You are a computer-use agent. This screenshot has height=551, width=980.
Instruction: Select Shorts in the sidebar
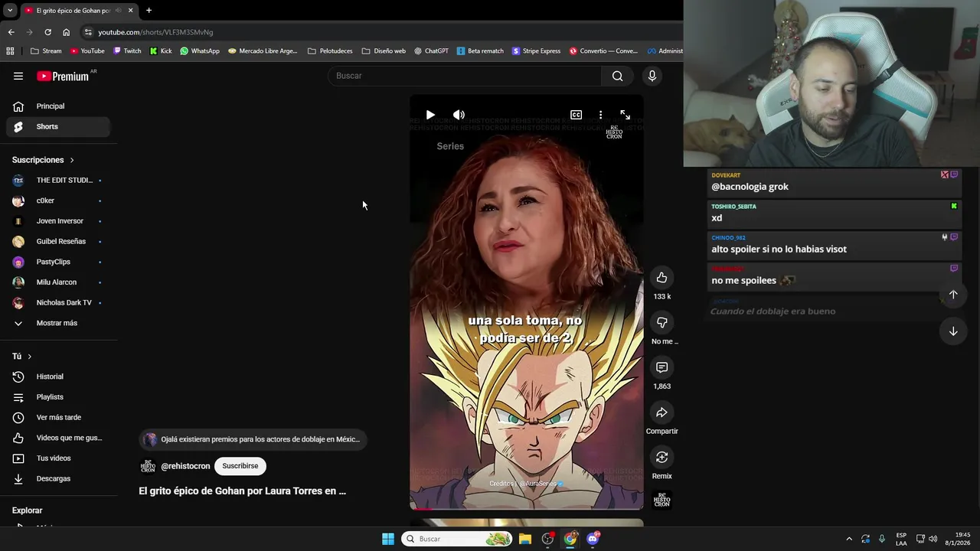tap(58, 126)
